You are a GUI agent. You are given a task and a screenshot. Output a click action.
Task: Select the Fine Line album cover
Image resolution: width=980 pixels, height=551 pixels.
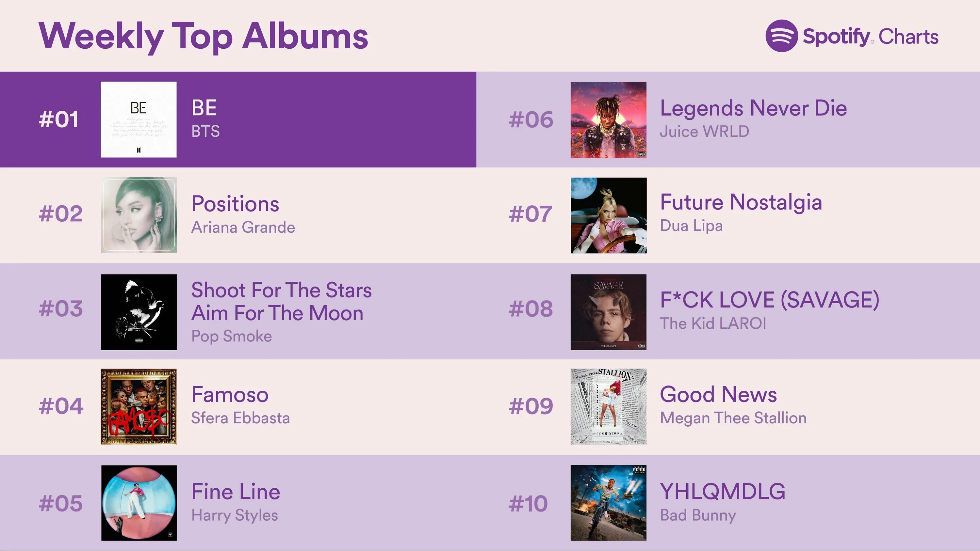(x=139, y=503)
